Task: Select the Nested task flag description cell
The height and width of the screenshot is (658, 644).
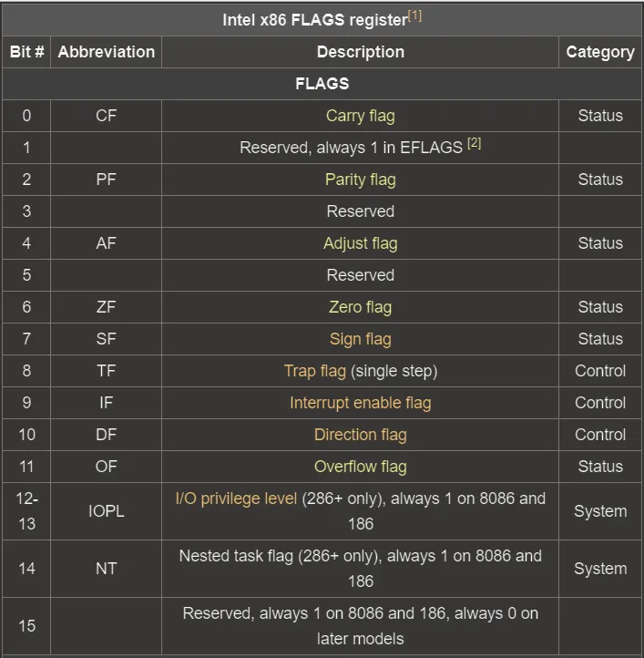Action: coord(361,569)
